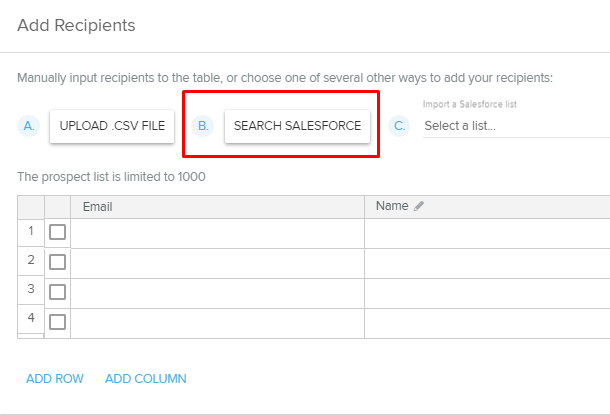Viewport: 610px width, 415px height.
Task: Focus the Email cell in row 2
Action: [217, 263]
